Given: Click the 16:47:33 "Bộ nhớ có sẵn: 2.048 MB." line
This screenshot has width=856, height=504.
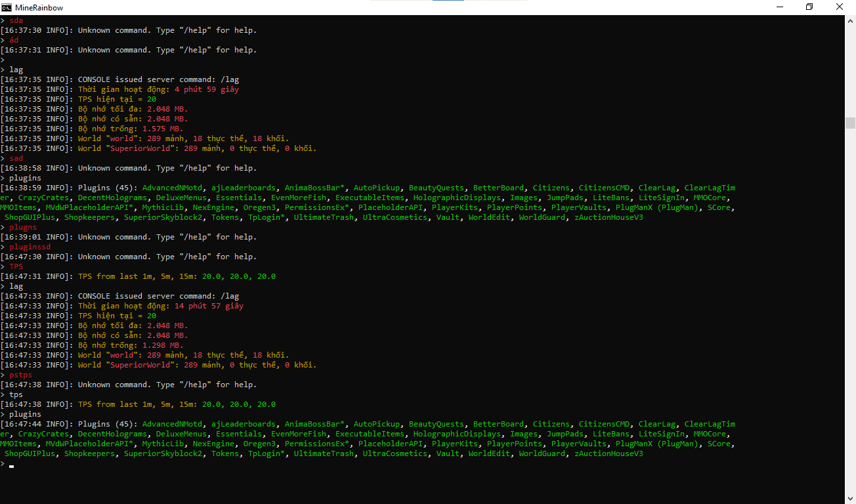Looking at the screenshot, I should coord(94,335).
